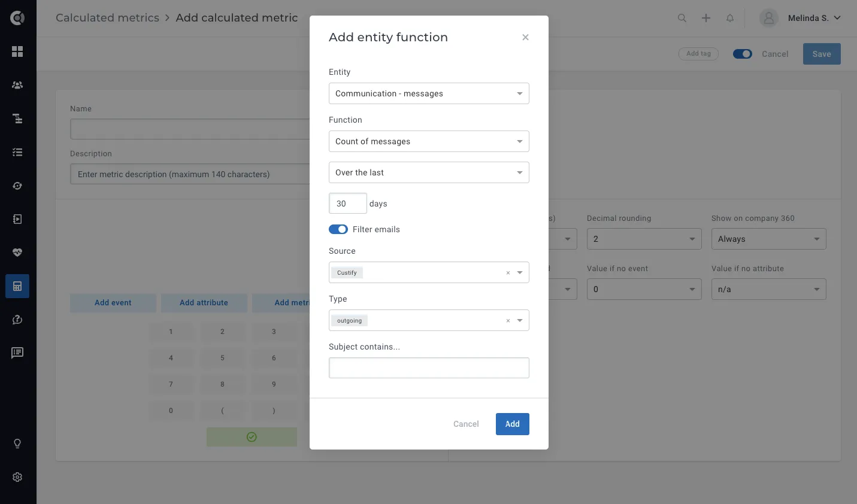
Task: Remove the Custify source selection
Action: coord(508,273)
